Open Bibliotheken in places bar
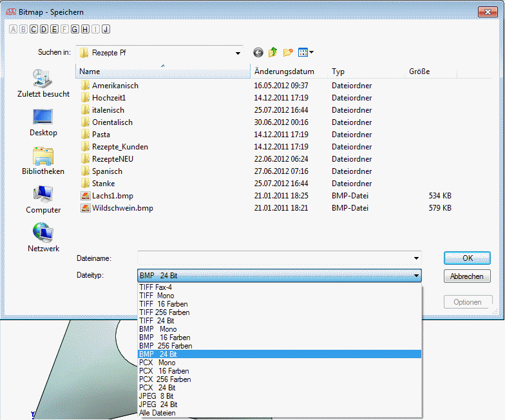Image resolution: width=505 pixels, height=420 pixels. pyautogui.click(x=43, y=161)
